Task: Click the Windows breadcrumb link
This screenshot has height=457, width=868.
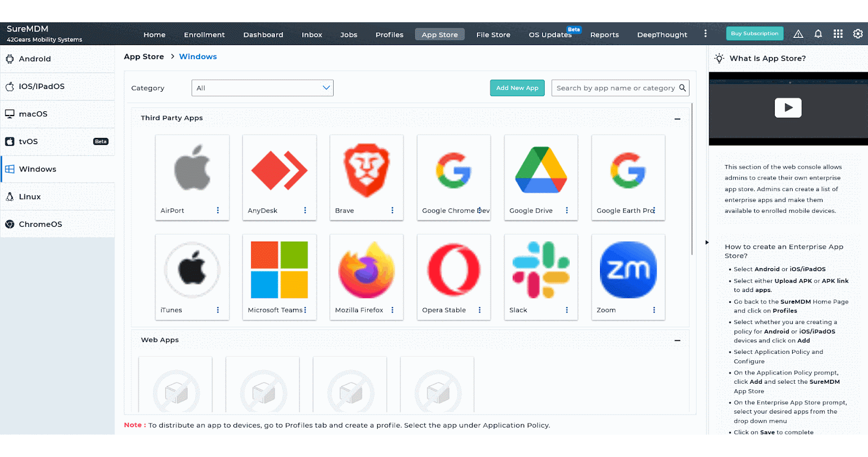Action: pos(198,56)
